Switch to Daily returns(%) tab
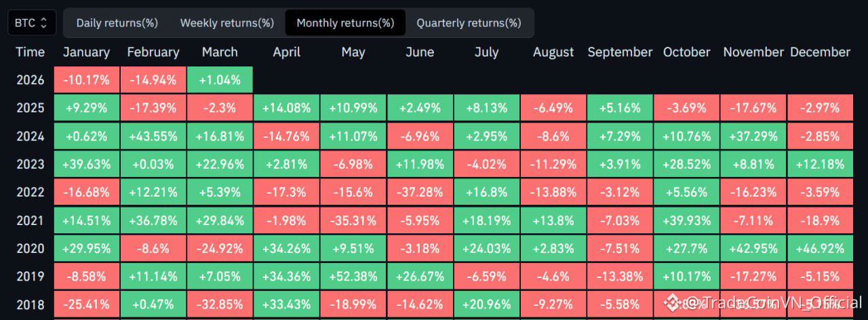This screenshot has height=320, width=868. point(117,22)
